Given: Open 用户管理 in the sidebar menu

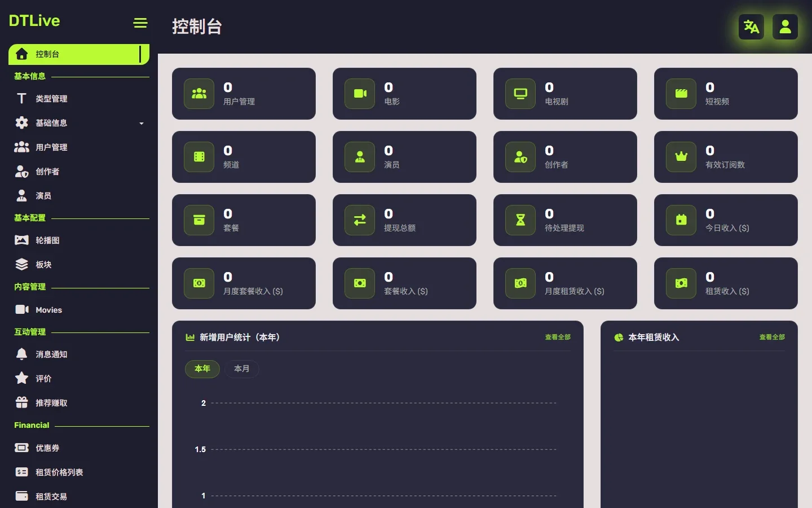Looking at the screenshot, I should [x=79, y=147].
